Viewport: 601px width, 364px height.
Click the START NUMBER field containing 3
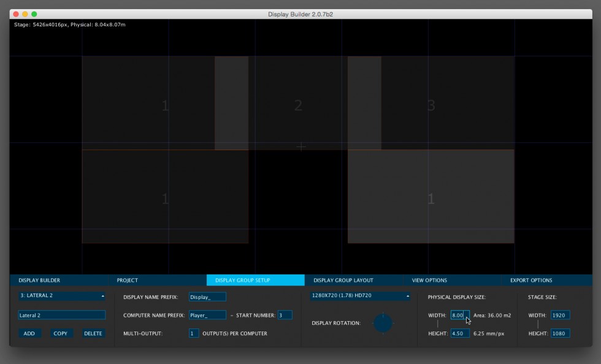point(286,314)
